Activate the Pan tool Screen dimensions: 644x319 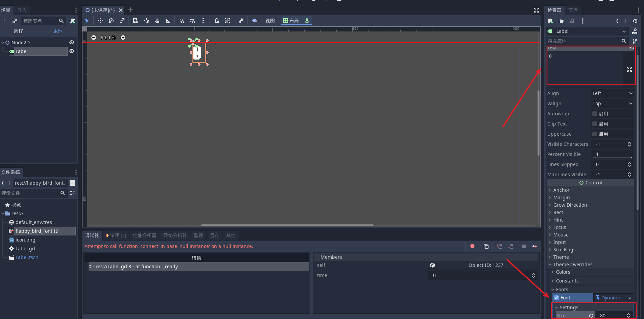(x=157, y=21)
